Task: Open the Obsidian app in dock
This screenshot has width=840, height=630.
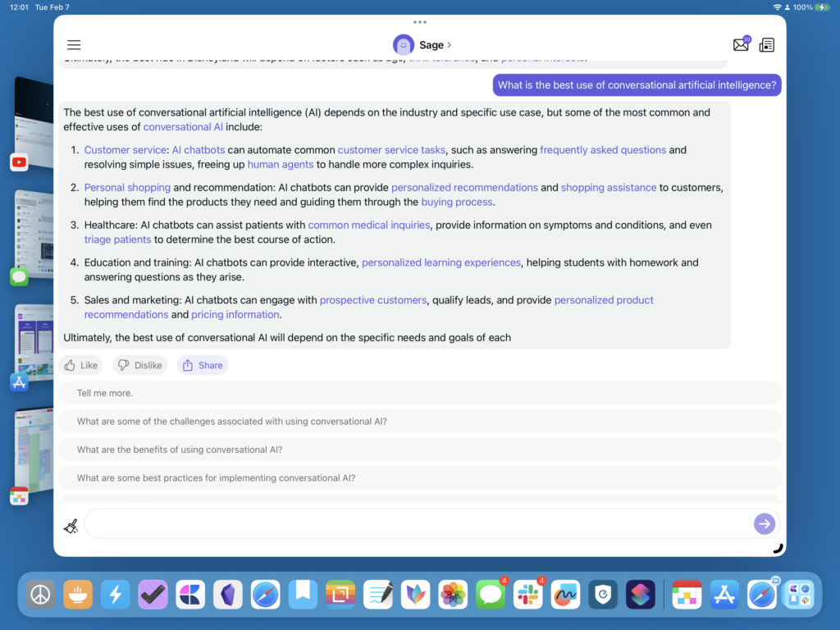Action: (228, 595)
